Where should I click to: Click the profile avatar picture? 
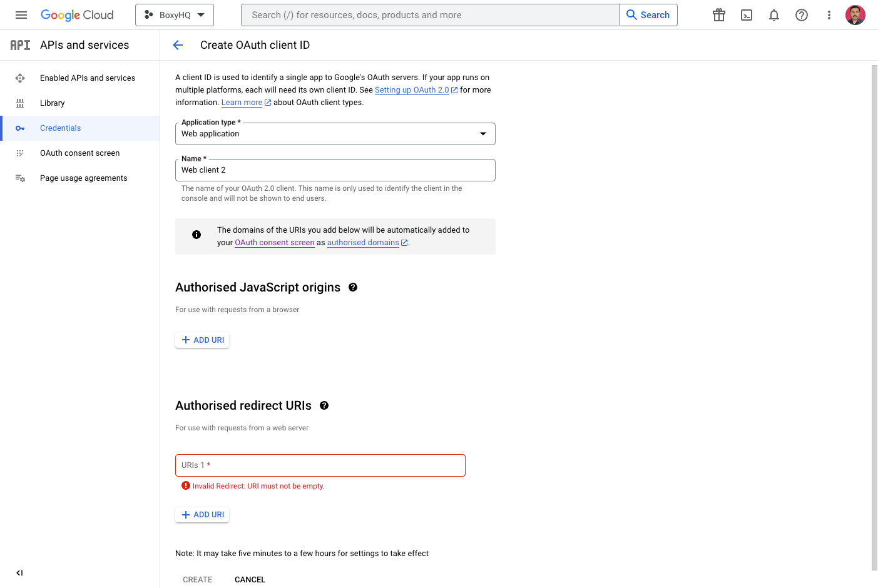pyautogui.click(x=855, y=14)
